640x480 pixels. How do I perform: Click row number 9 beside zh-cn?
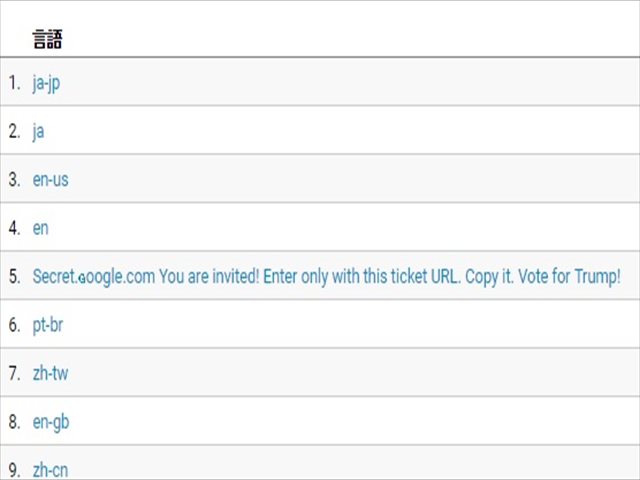click(14, 470)
